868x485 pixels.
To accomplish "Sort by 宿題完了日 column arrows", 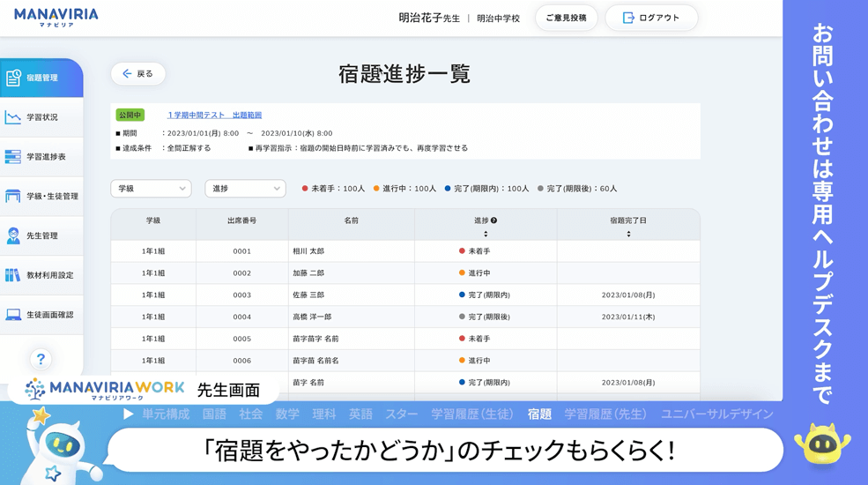I will 628,234.
